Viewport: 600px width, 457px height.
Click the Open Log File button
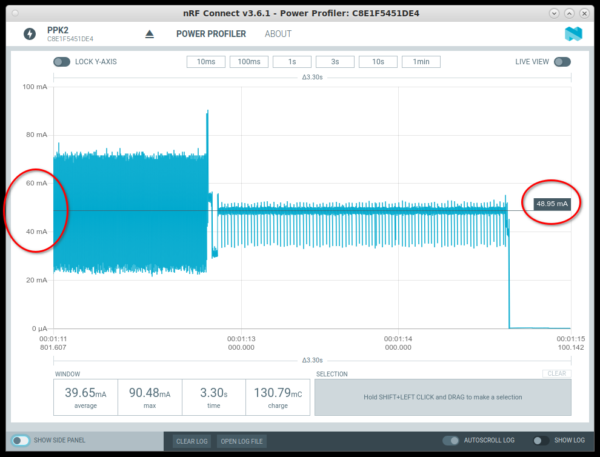(242, 441)
